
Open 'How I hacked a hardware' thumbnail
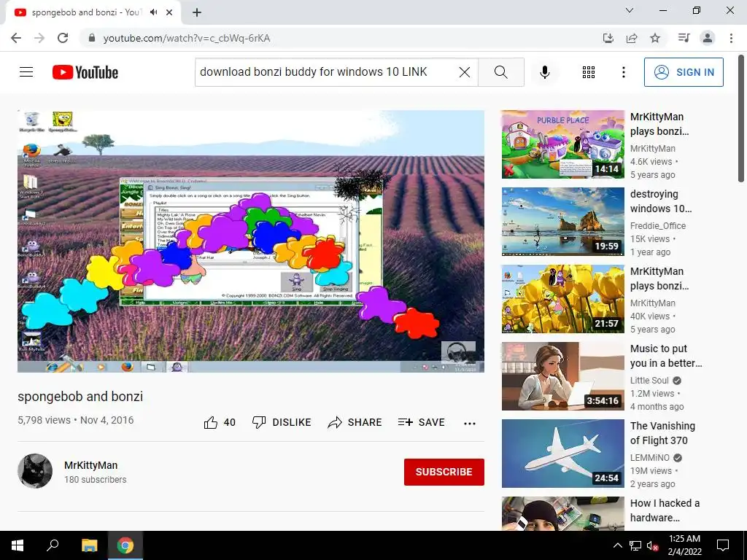(562, 513)
